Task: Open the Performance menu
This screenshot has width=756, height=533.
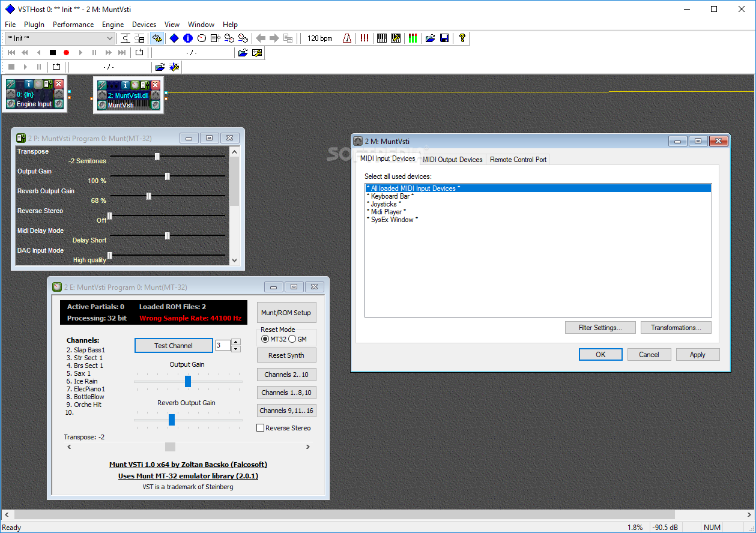Action: [x=73, y=25]
